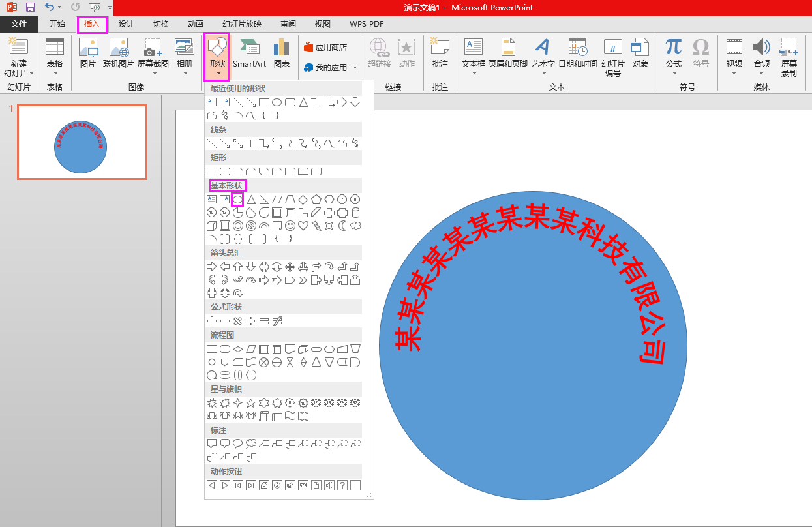Image resolution: width=812 pixels, height=527 pixels.
Task: Insert a 视频 video
Action: click(734, 51)
